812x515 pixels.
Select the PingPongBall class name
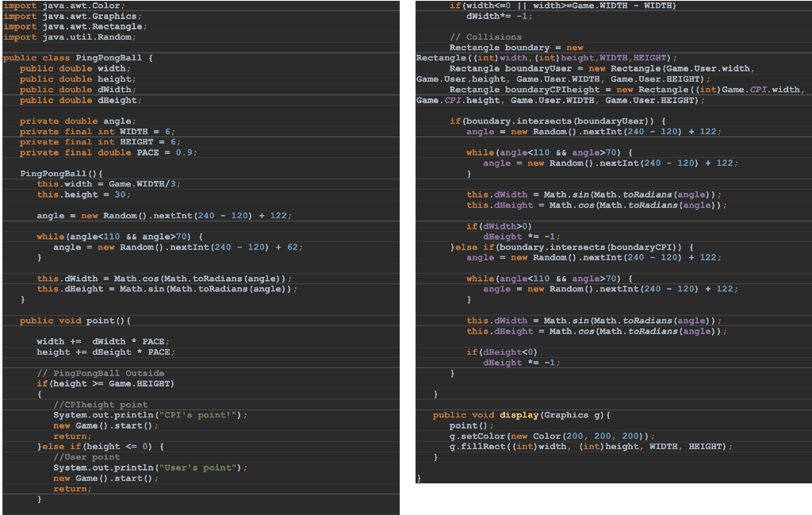(x=107, y=57)
